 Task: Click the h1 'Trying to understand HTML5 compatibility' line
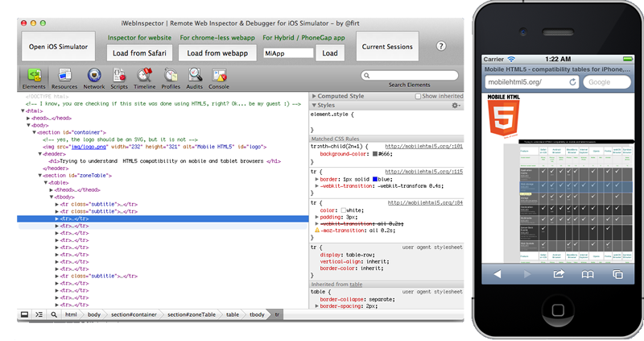point(165,161)
